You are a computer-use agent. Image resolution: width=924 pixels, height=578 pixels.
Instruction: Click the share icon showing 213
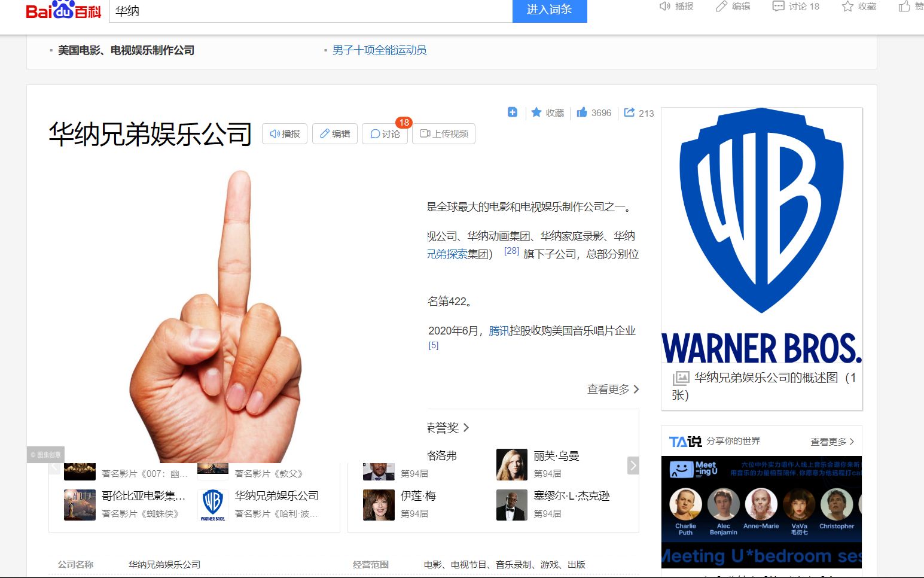[629, 112]
